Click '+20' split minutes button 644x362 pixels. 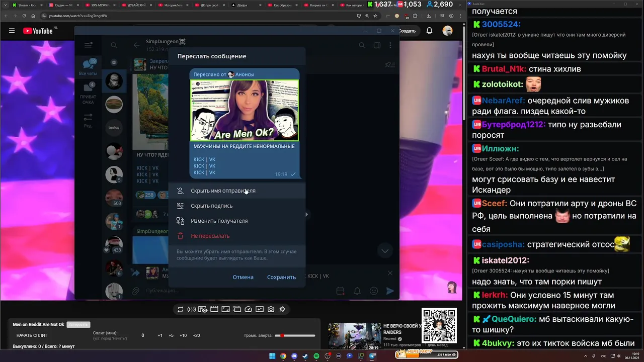click(x=196, y=335)
